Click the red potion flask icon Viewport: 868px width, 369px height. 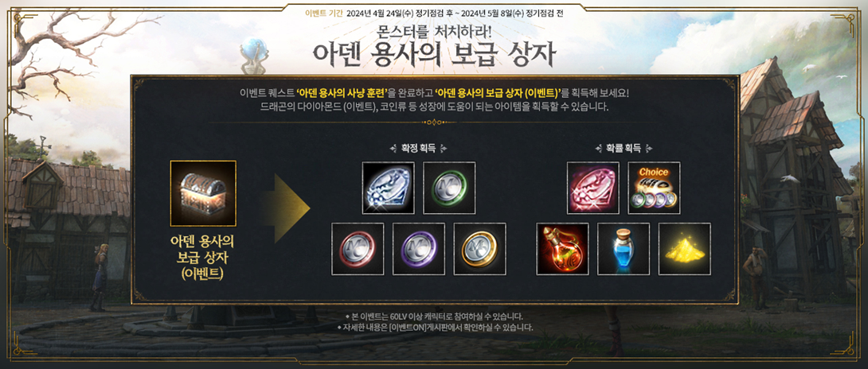tap(562, 248)
